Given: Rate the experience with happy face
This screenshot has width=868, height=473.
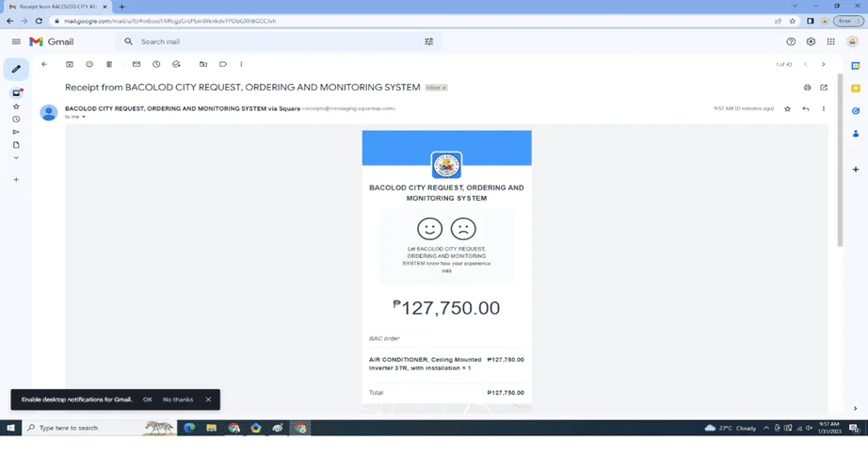Looking at the screenshot, I should [x=429, y=228].
